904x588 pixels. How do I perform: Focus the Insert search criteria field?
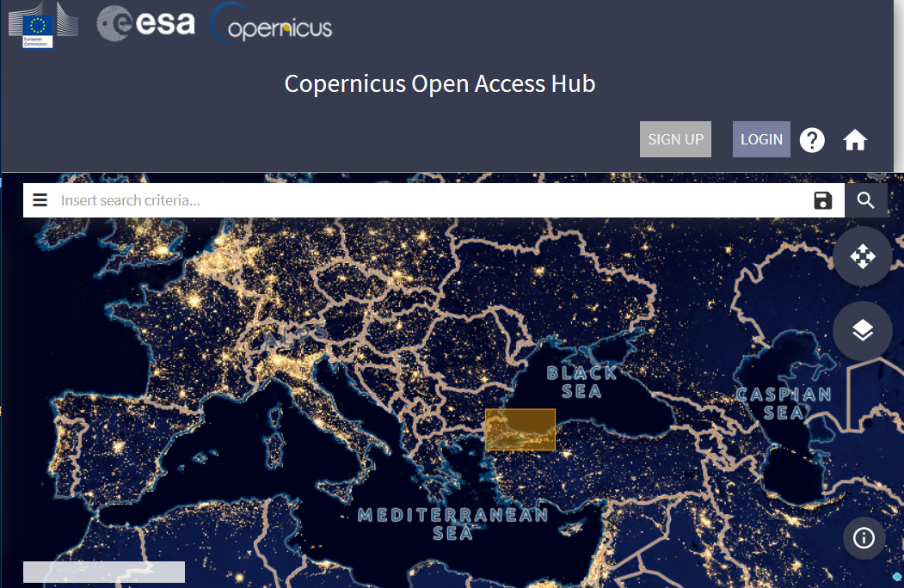coord(433,200)
